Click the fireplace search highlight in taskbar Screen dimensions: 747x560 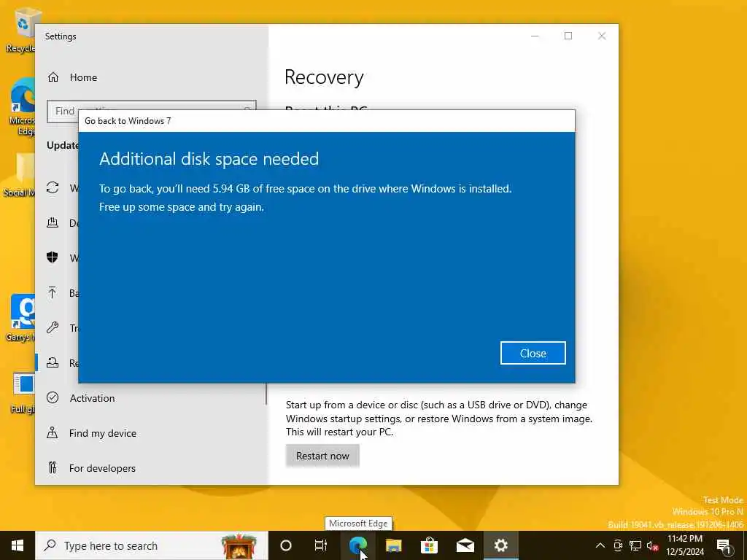coord(239,545)
